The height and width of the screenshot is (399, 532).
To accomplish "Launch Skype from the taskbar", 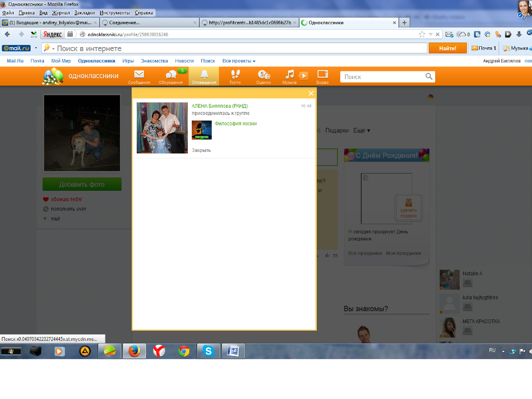I will (209, 351).
